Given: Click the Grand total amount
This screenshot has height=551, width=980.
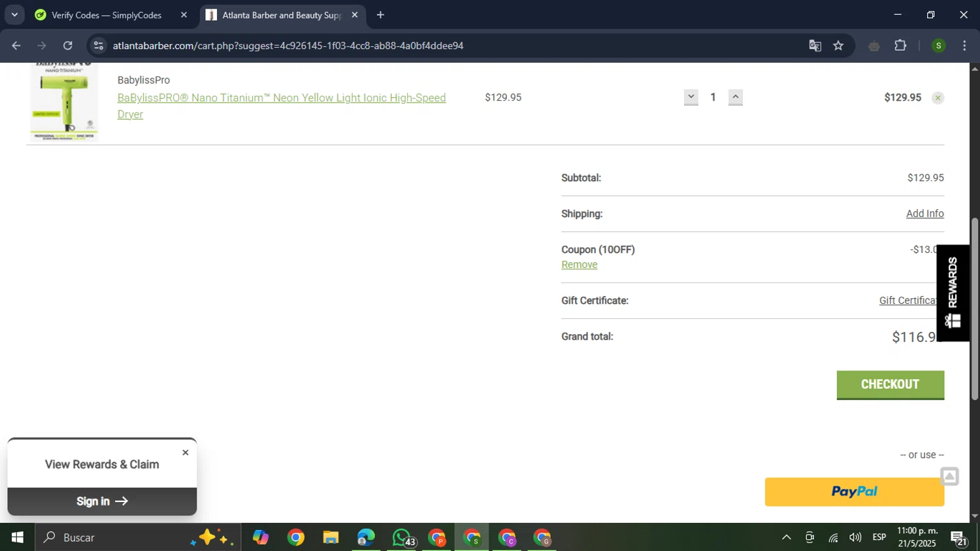Looking at the screenshot, I should click(915, 337).
